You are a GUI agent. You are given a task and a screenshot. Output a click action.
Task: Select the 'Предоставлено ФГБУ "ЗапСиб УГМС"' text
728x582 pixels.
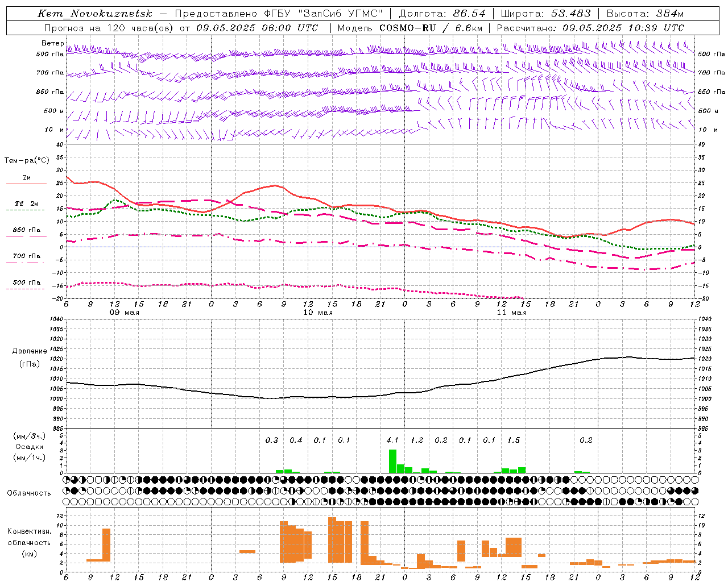(279, 14)
